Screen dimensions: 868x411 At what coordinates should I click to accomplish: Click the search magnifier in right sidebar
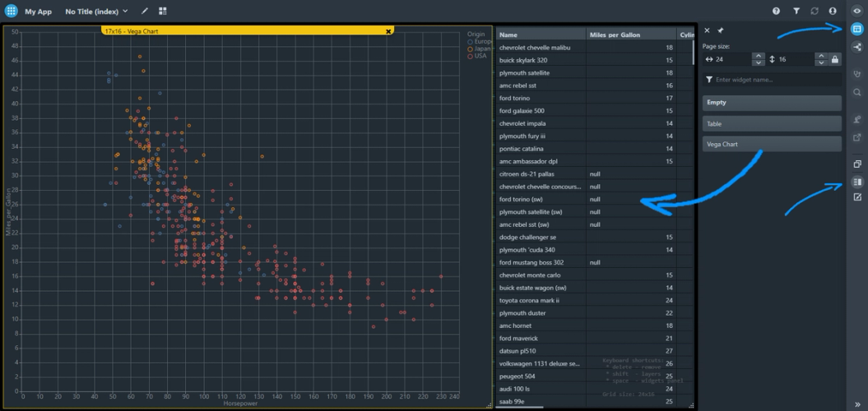pos(857,93)
